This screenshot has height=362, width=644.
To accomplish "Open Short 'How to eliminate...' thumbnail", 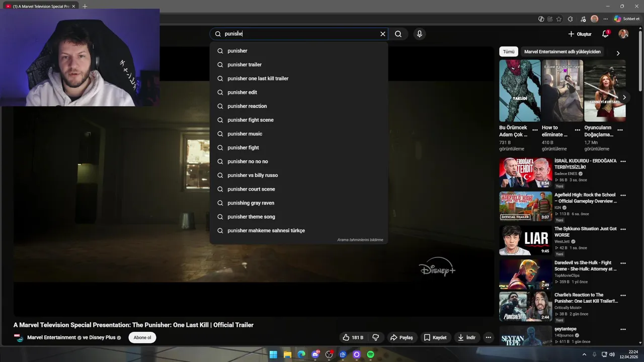I will click(x=562, y=90).
